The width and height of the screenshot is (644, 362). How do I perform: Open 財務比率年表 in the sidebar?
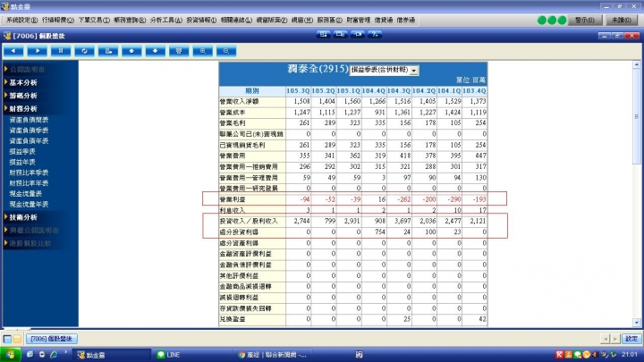(x=29, y=183)
